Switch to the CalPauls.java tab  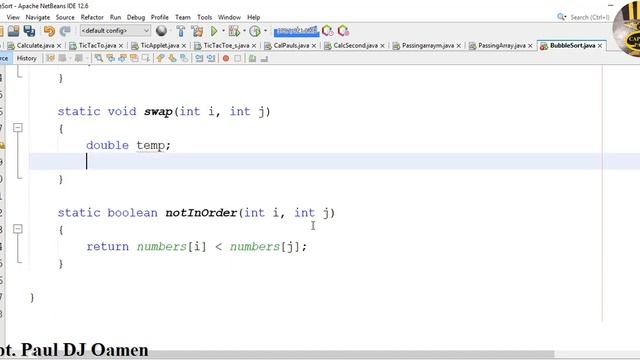click(291, 46)
